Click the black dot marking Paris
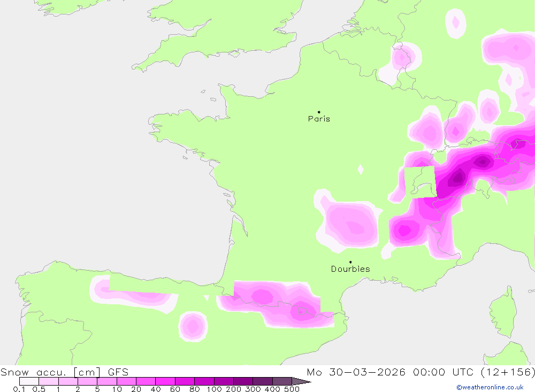535x392 pixels. [x=319, y=112]
